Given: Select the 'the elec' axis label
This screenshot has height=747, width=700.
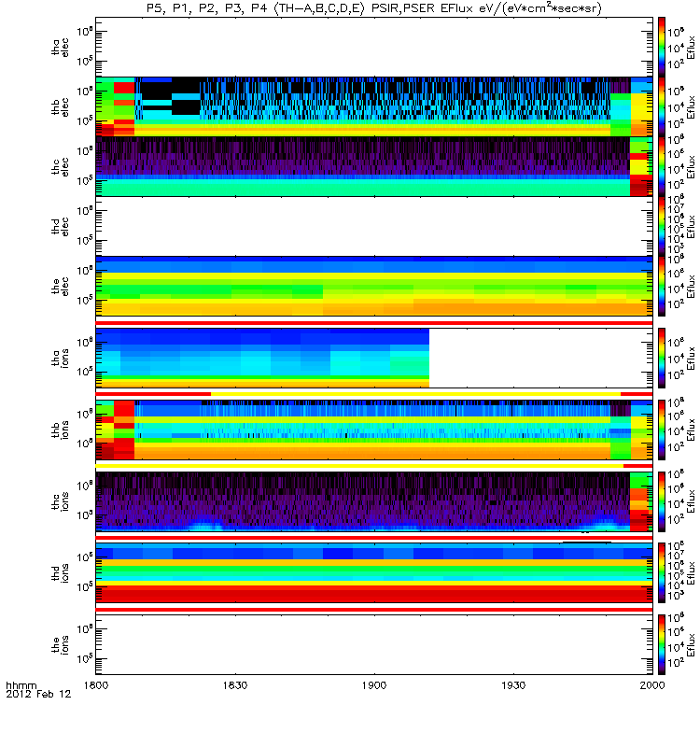Looking at the screenshot, I should pos(61,287).
